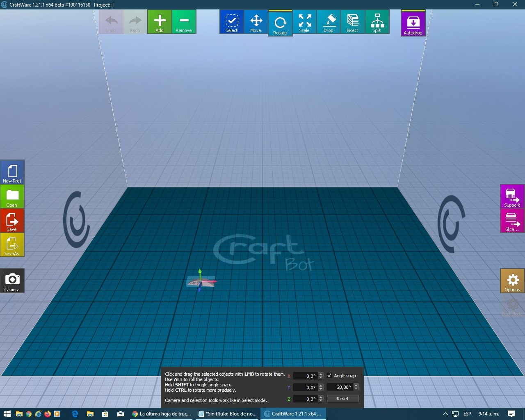Click the Open project button
The image size is (525, 420).
click(x=12, y=196)
